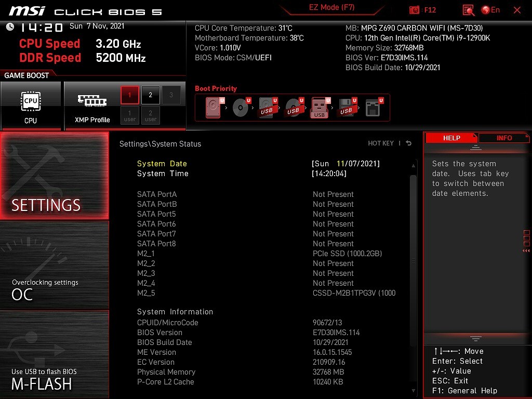Switch to EZ Mode (F7)
This screenshot has height=399, width=532.
point(331,7)
